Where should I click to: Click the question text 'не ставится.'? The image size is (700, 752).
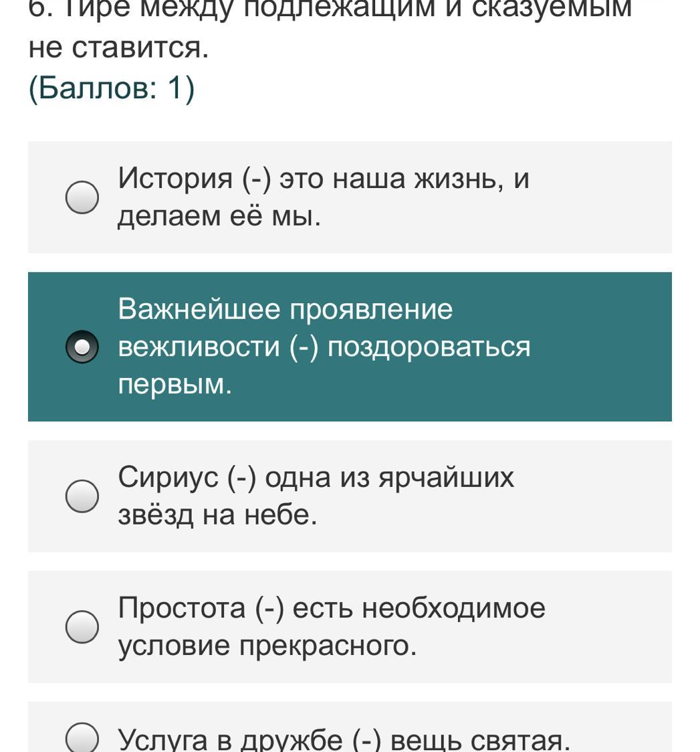(x=119, y=48)
